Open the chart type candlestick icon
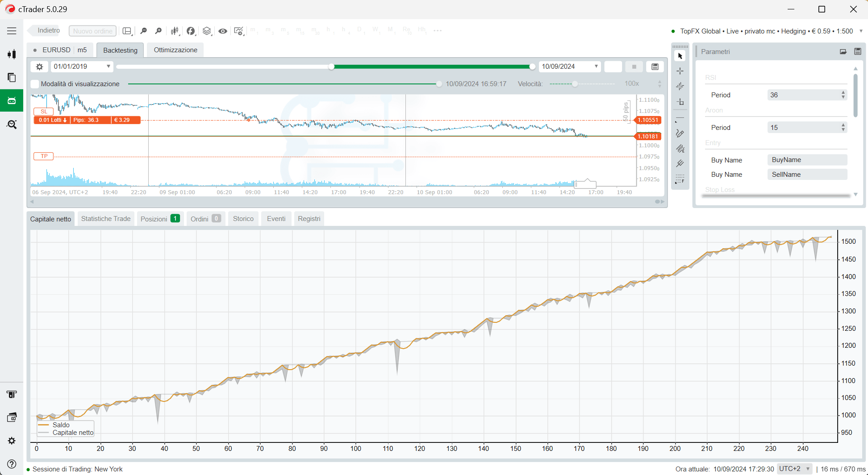Screen dimensions: 868x475 [175, 31]
